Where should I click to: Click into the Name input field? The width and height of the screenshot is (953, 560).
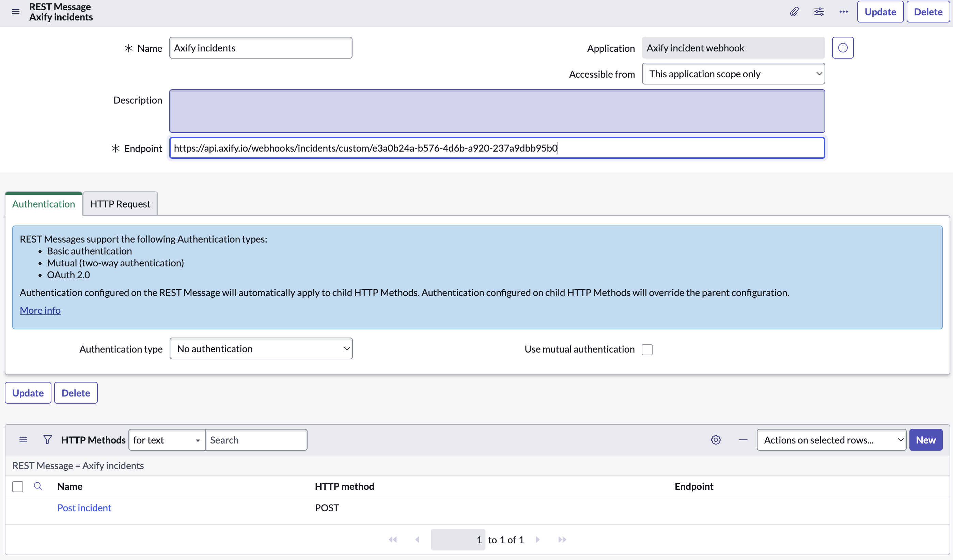[x=261, y=48]
